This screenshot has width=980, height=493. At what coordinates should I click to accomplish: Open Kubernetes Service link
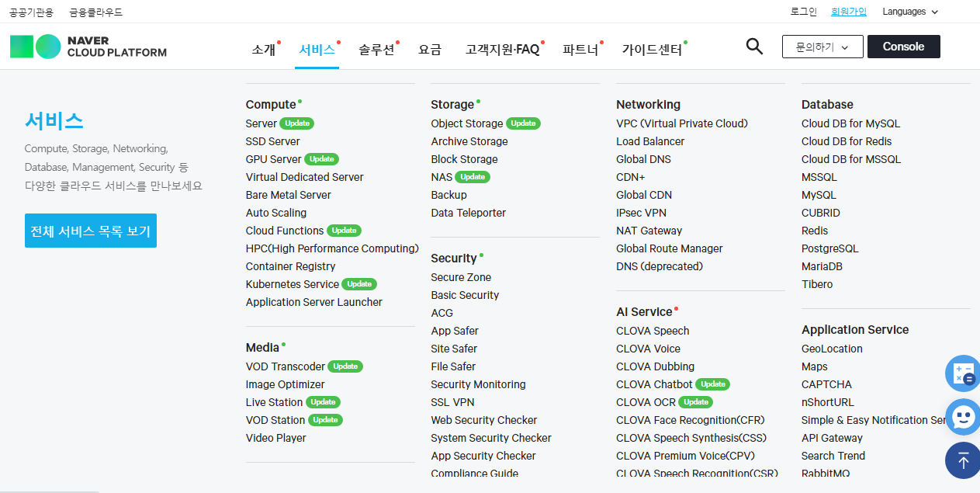[x=293, y=284]
